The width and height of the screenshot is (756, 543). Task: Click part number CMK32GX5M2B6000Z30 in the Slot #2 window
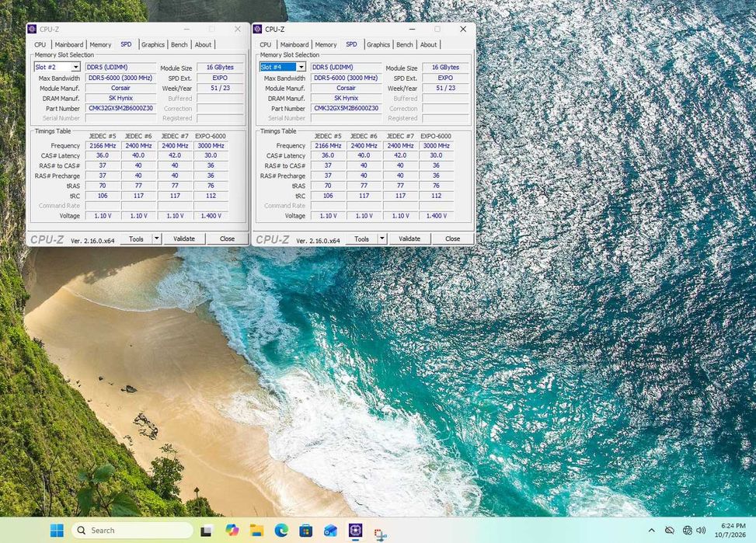pos(120,109)
